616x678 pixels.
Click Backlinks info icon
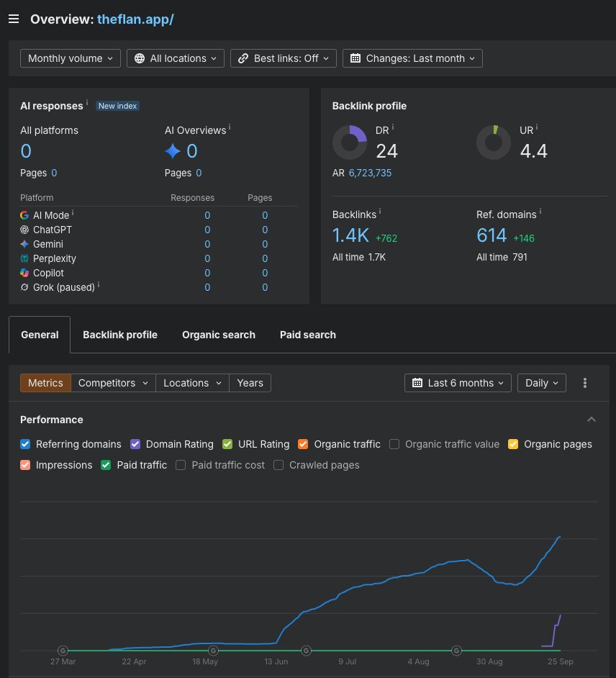[380, 211]
